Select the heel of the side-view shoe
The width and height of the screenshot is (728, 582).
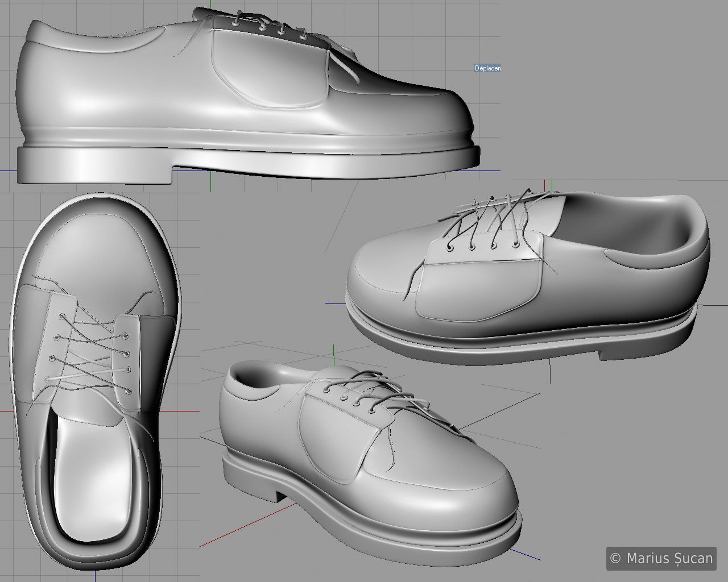pos(94,168)
